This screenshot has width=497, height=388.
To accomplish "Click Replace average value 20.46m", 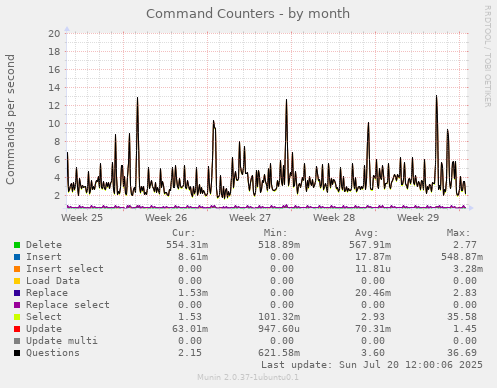I will point(373,293).
